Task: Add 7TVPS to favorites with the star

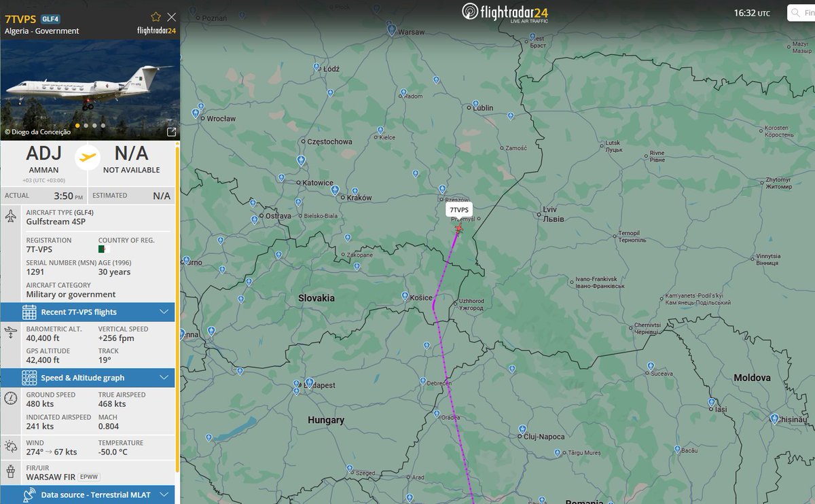Action: click(156, 17)
